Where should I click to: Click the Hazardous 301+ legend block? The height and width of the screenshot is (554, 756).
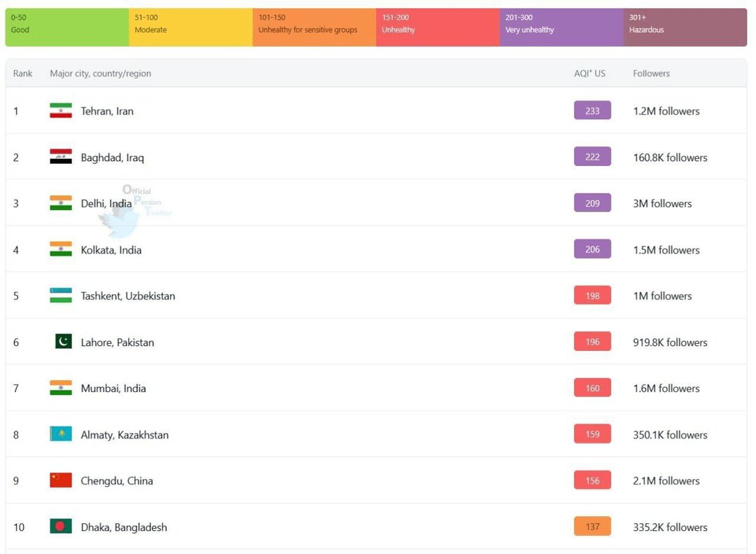click(x=685, y=27)
